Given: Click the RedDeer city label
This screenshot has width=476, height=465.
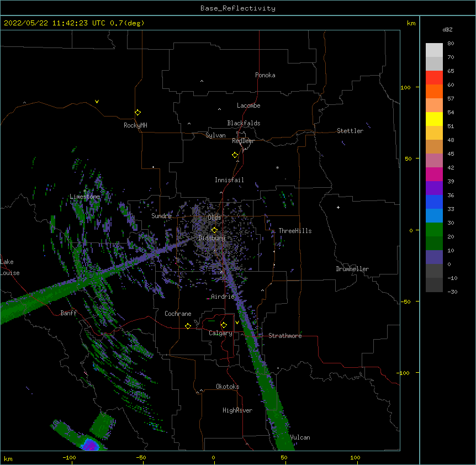Looking at the screenshot, I should pos(243,141).
